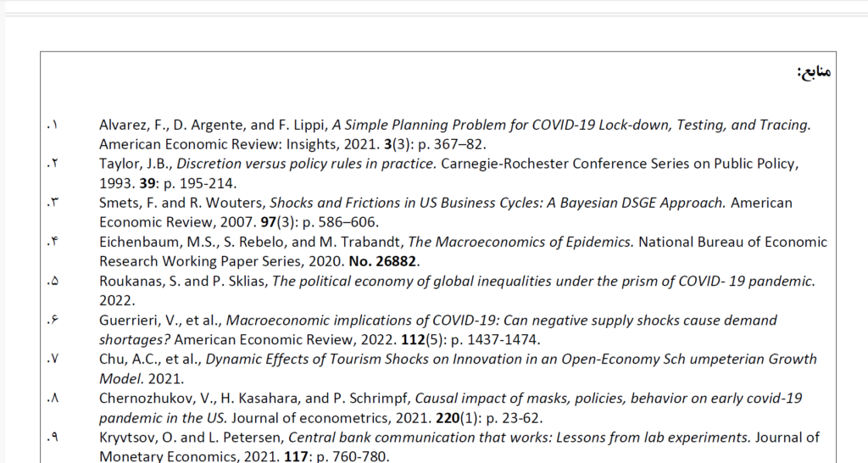This screenshot has width=868, height=463.
Task: Click on 'Taylor, J.B.' author name
Action: click(135, 164)
